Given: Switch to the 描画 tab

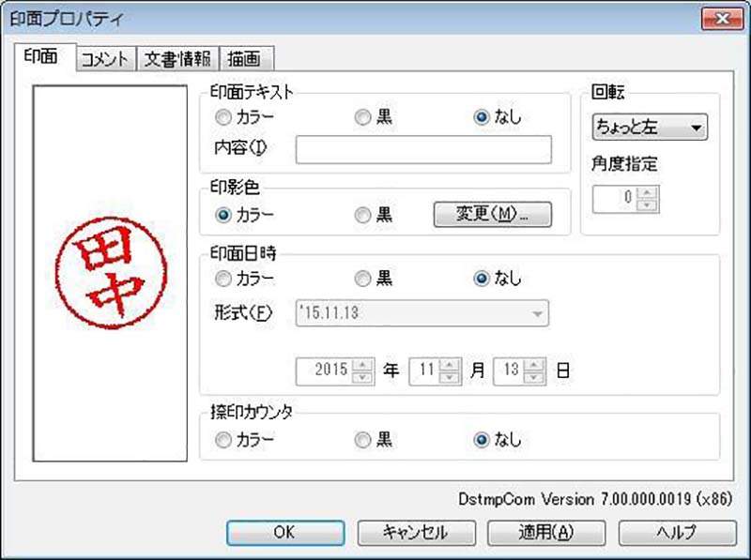Looking at the screenshot, I should 246,59.
